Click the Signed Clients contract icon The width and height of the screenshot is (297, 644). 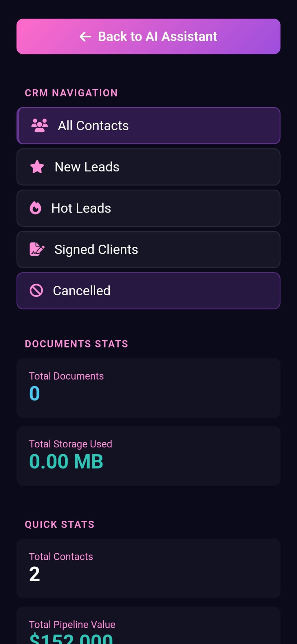point(37,249)
